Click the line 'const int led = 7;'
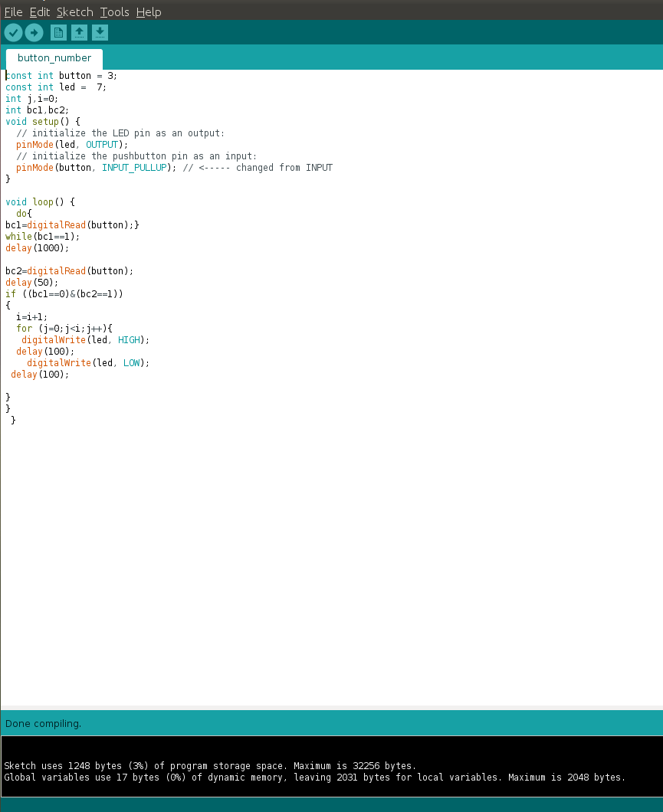Viewport: 663px width, 812px height. coord(56,87)
